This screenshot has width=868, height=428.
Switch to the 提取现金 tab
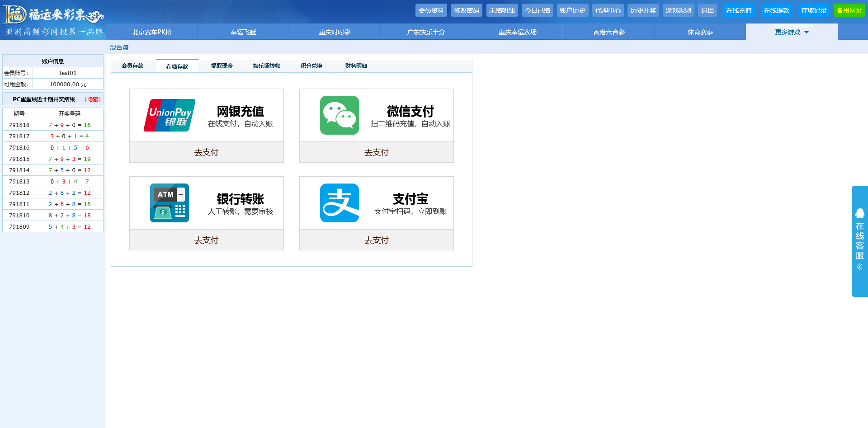click(221, 66)
